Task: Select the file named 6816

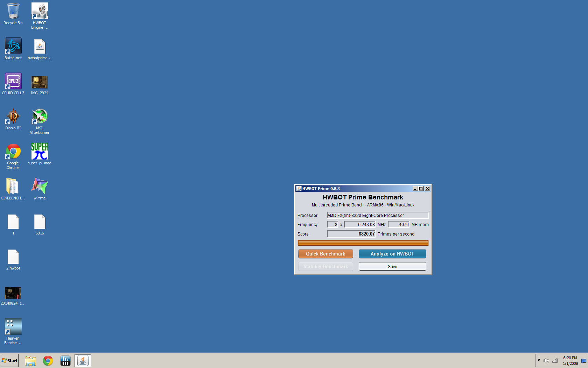Action: (x=40, y=224)
